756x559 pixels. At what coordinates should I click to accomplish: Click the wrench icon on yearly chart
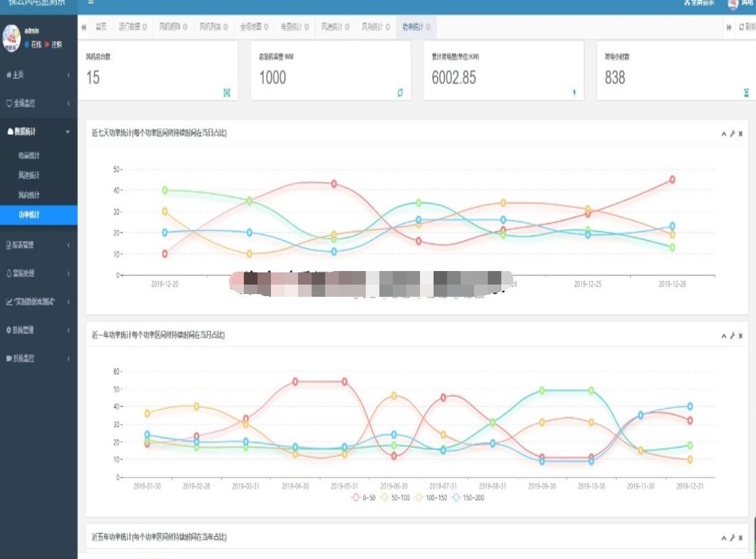coord(732,336)
